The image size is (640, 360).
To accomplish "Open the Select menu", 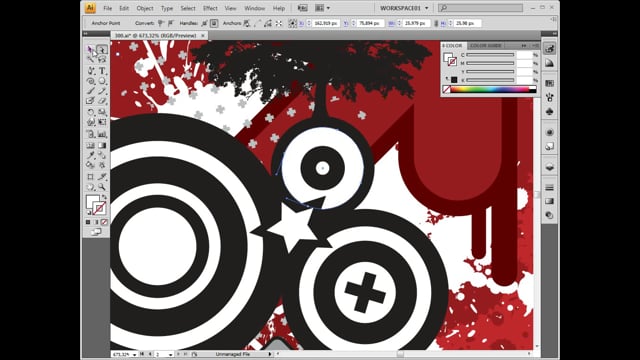I will 188,8.
